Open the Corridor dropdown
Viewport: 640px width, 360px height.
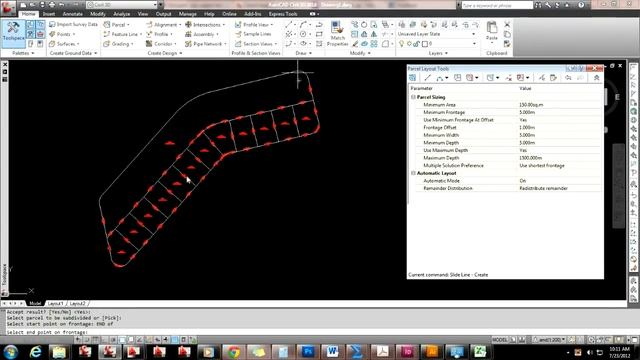pos(161,44)
